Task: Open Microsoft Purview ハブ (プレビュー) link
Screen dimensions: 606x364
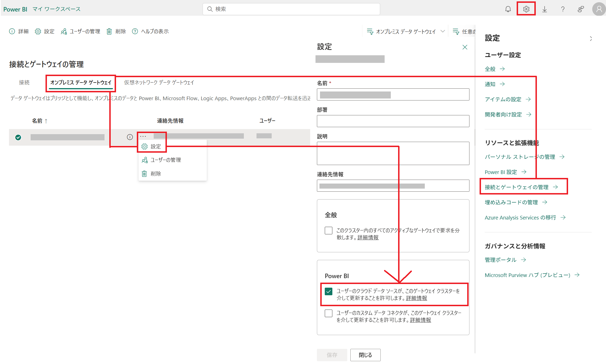Action: click(x=532, y=275)
